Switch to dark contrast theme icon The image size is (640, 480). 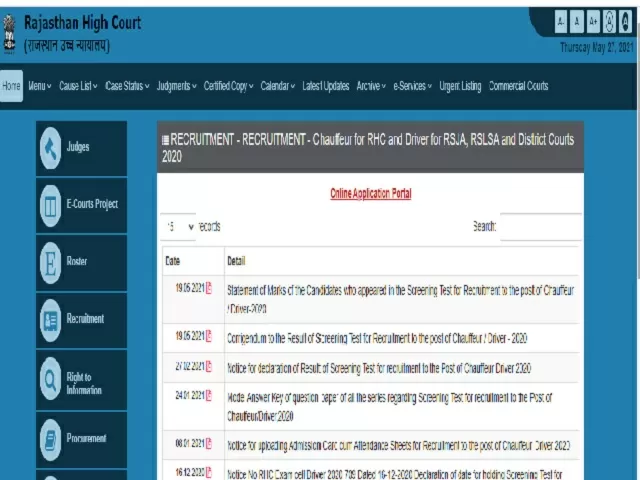(625, 21)
